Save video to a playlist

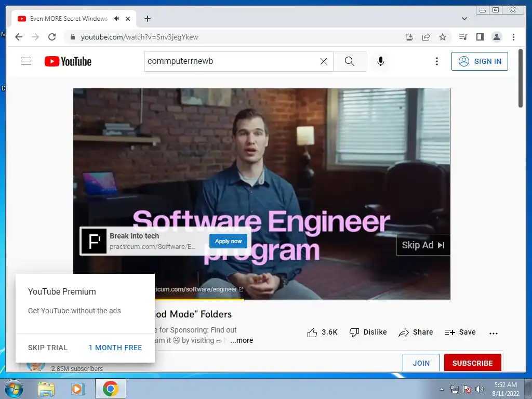pos(460,332)
